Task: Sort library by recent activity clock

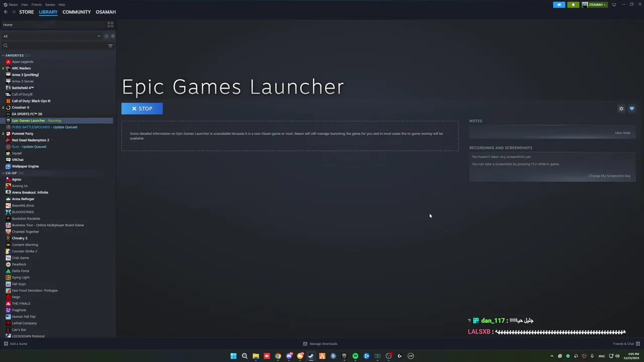Action: pyautogui.click(x=106, y=36)
